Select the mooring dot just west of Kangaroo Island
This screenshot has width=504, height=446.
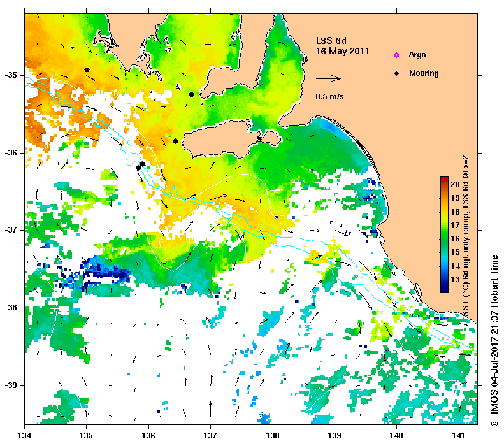pyautogui.click(x=175, y=141)
